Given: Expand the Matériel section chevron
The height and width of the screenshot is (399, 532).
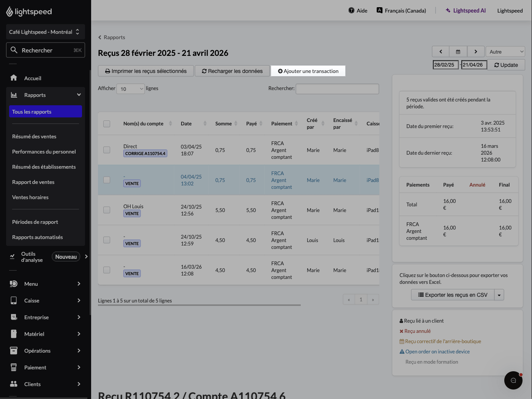Looking at the screenshot, I should click(79, 334).
